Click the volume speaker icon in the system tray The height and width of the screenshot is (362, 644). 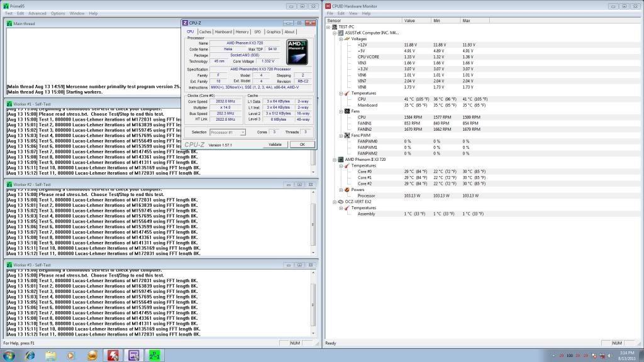click(610, 356)
